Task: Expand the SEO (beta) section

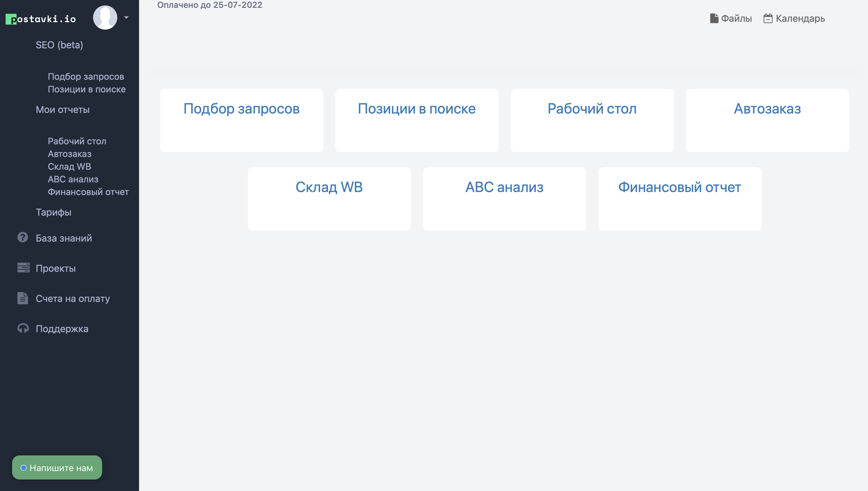Action: click(x=60, y=44)
